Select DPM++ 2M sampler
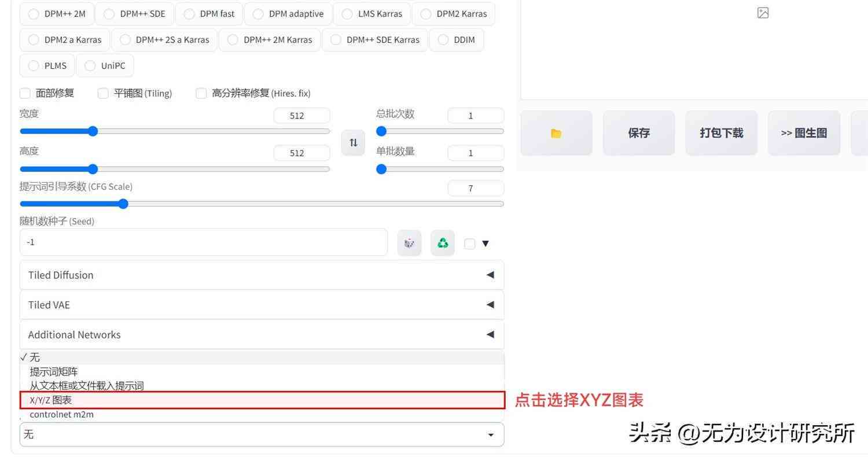 tap(57, 14)
